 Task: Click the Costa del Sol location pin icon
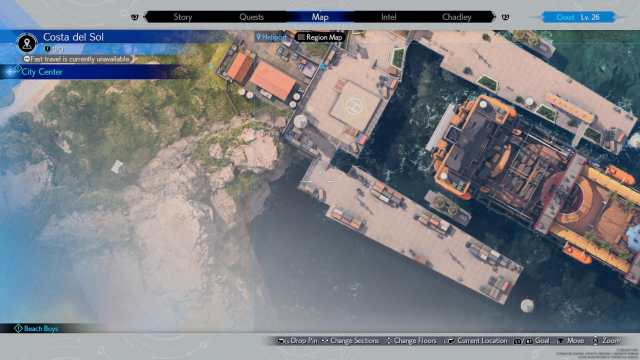27,43
